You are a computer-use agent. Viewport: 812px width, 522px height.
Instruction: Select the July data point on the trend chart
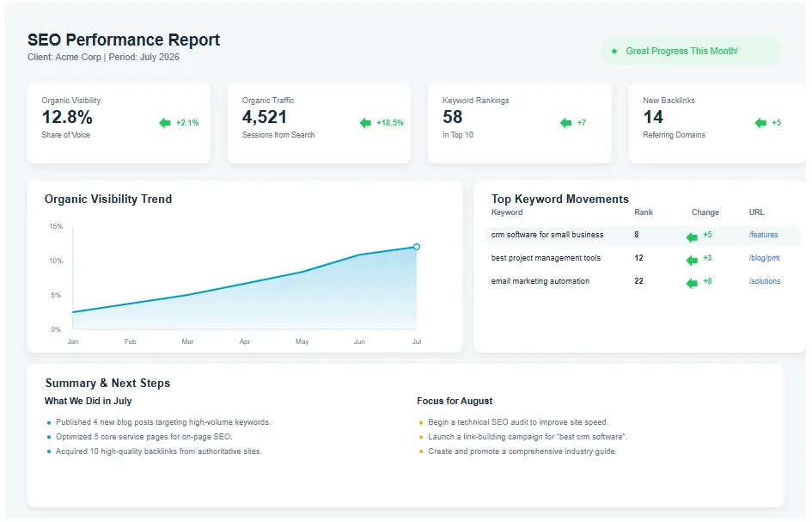tap(416, 246)
